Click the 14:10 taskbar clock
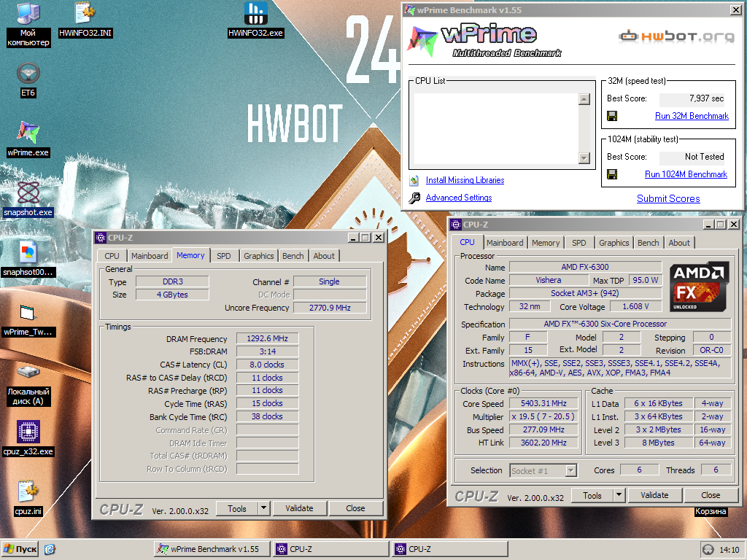Image resolution: width=747 pixels, height=560 pixels. tap(729, 550)
